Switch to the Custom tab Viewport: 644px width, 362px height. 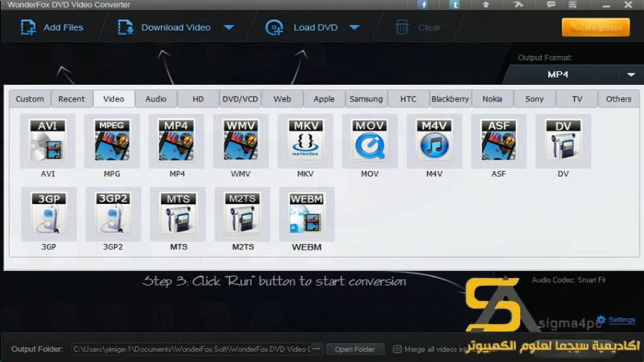(x=30, y=99)
